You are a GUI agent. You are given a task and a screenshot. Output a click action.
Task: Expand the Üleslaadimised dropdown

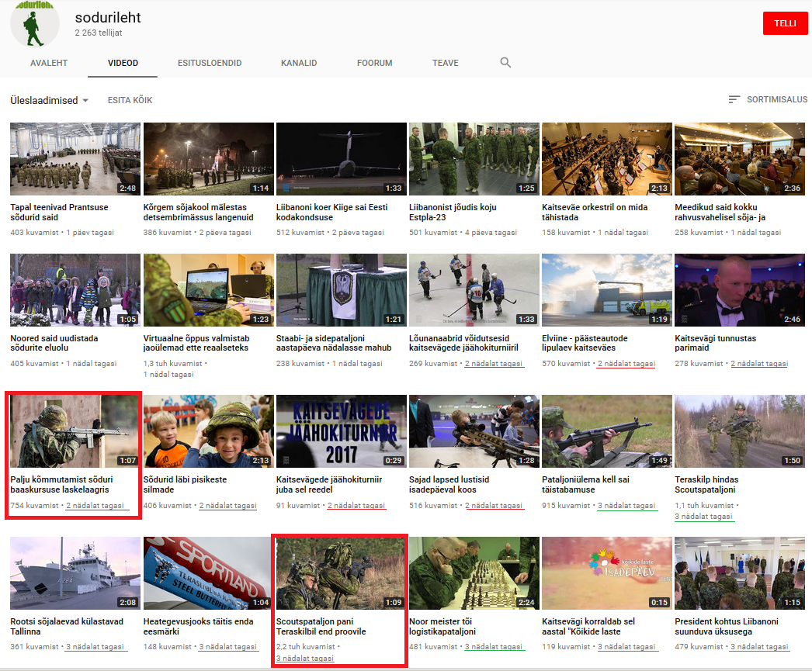(x=50, y=101)
